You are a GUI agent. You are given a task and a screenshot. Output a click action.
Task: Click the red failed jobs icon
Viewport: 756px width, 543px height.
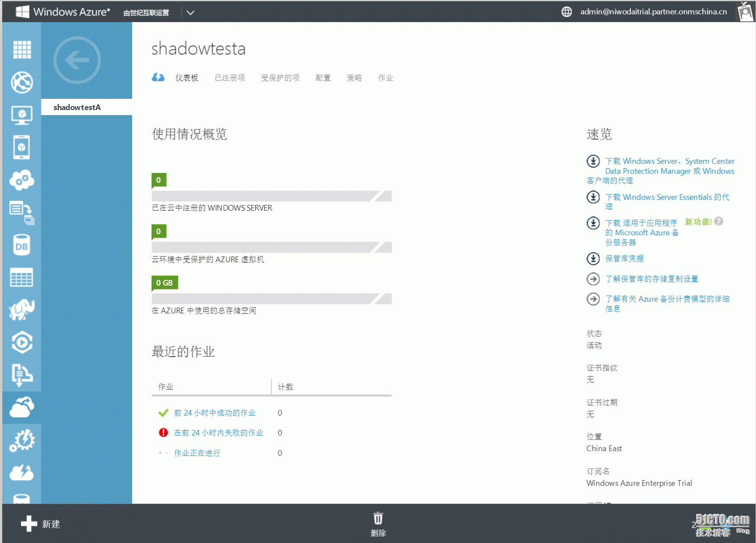click(x=163, y=432)
